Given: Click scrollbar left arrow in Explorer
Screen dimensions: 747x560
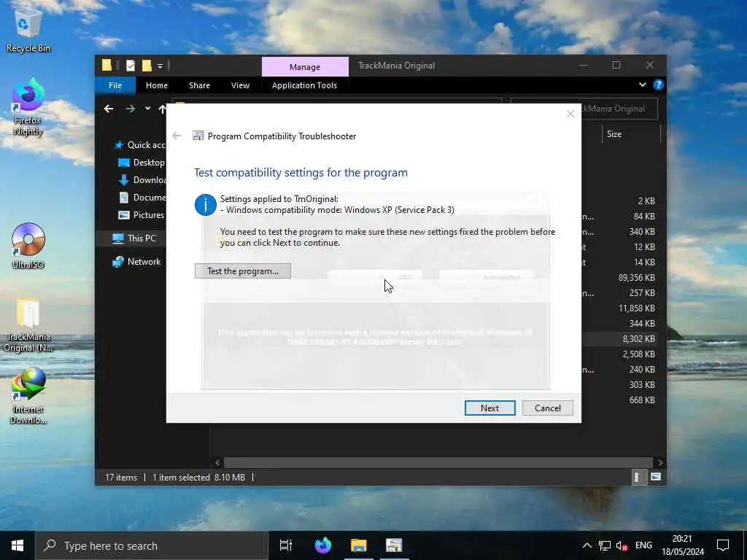Looking at the screenshot, I should tap(217, 462).
